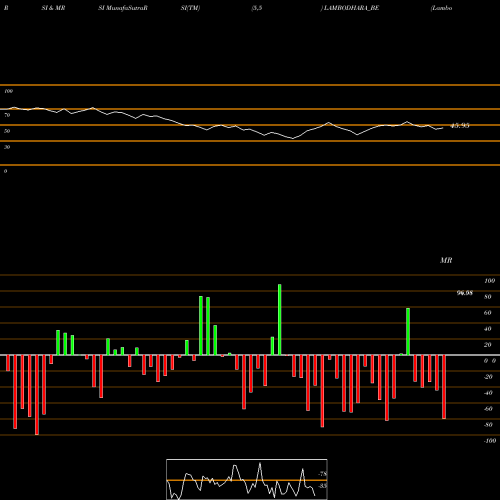Click the '30' RSI axis label
Image resolution: width=500 pixels, height=500 pixels.
coord(7,147)
